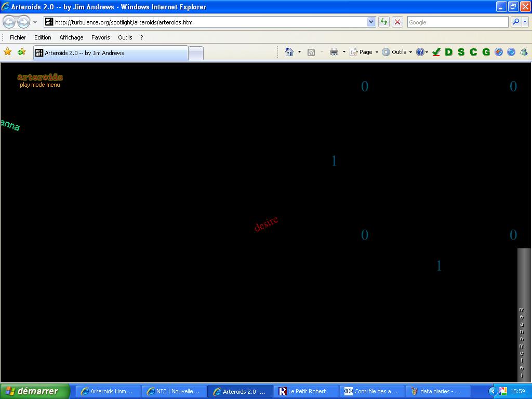532x399 pixels.
Task: Open the Outils toolbar dropdown with gear
Action: click(397, 52)
